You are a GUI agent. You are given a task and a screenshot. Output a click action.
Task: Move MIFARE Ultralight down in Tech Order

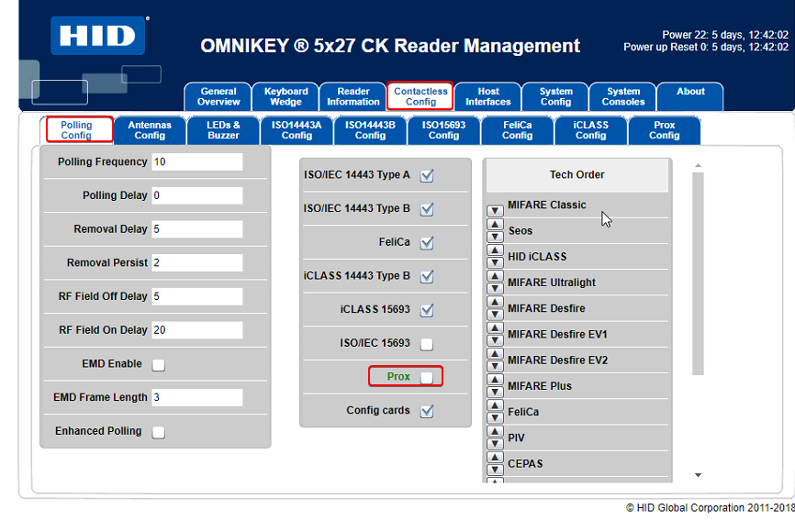click(495, 288)
